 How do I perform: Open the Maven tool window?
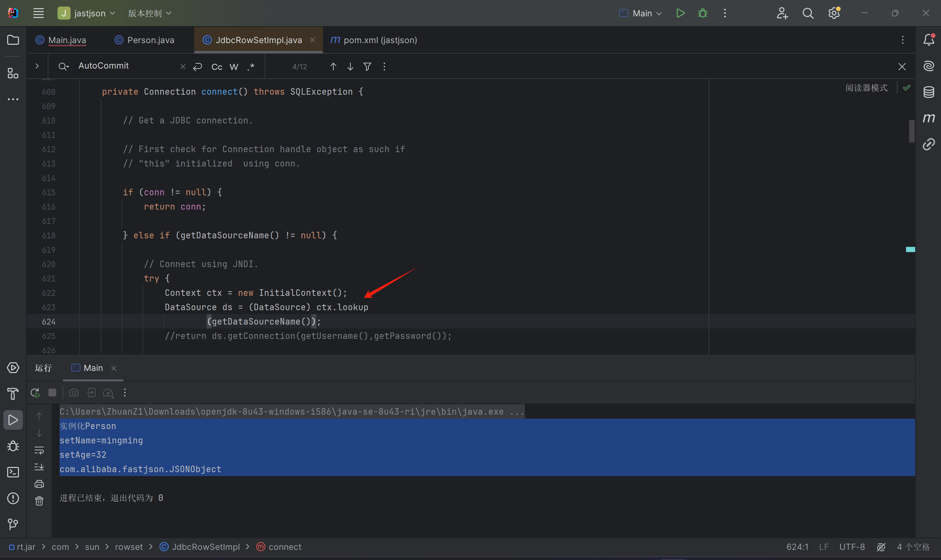click(x=929, y=118)
